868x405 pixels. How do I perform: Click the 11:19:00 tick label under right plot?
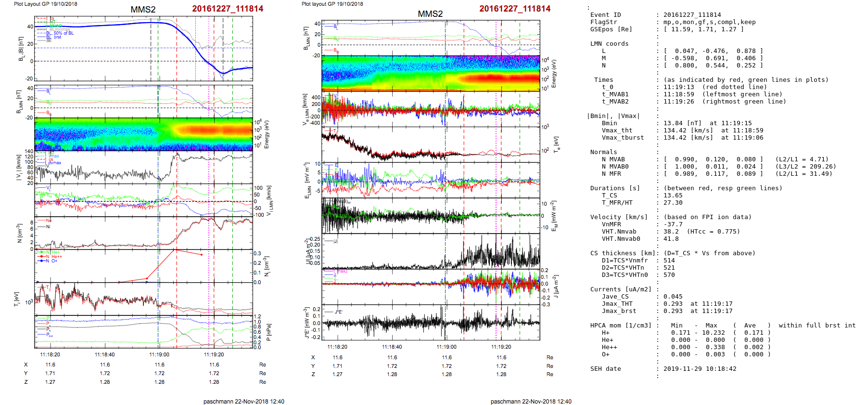tap(447, 347)
